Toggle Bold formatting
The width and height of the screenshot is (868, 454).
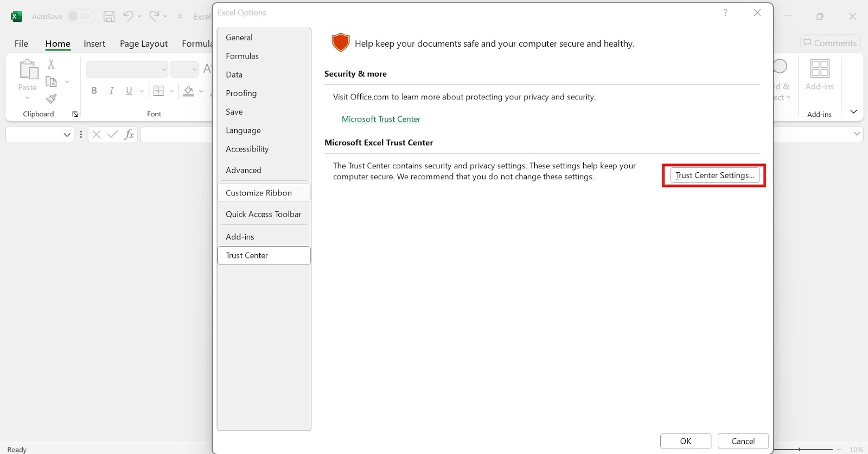click(94, 91)
